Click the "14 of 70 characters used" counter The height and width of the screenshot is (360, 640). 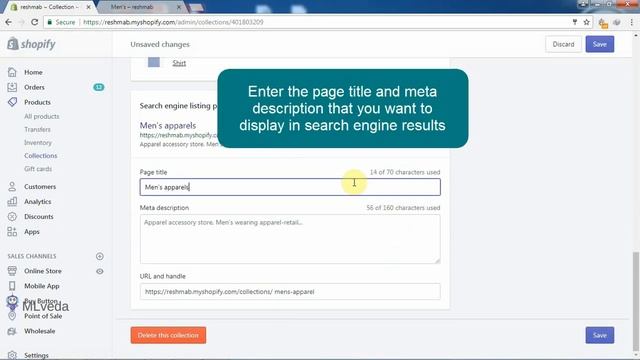[x=405, y=172]
